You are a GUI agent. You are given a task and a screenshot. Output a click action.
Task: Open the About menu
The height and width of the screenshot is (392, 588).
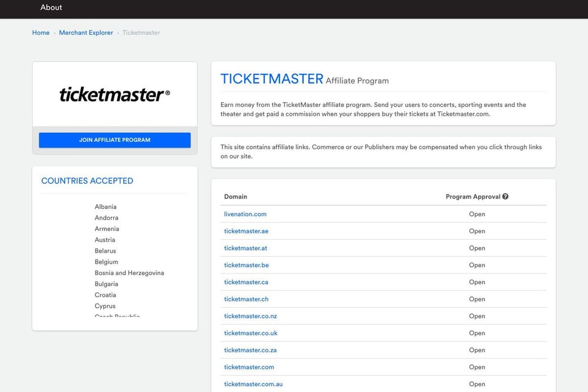coord(51,7)
